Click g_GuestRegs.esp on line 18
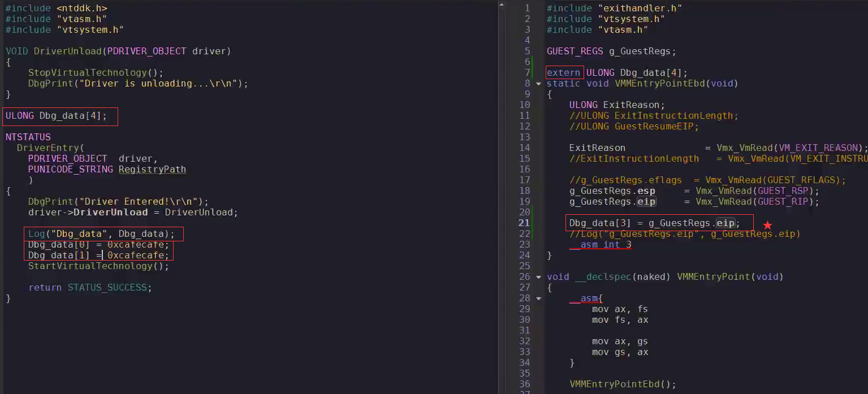Screen dimensions: 868x394 point(612,190)
